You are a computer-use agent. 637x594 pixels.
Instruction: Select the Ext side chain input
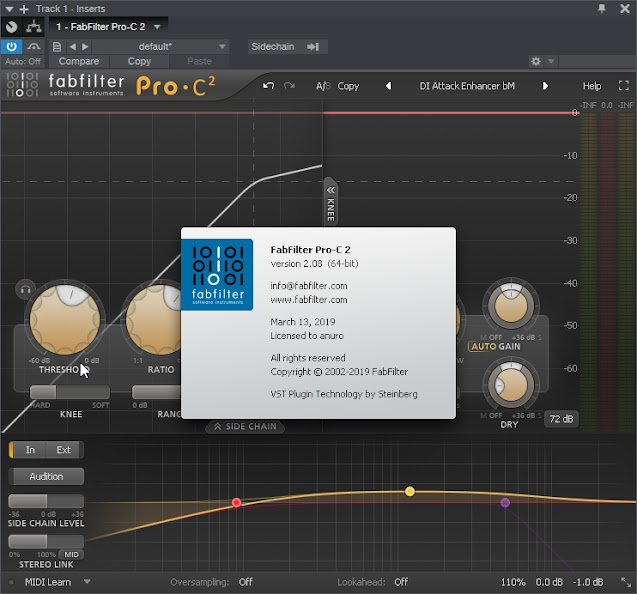pyautogui.click(x=64, y=450)
